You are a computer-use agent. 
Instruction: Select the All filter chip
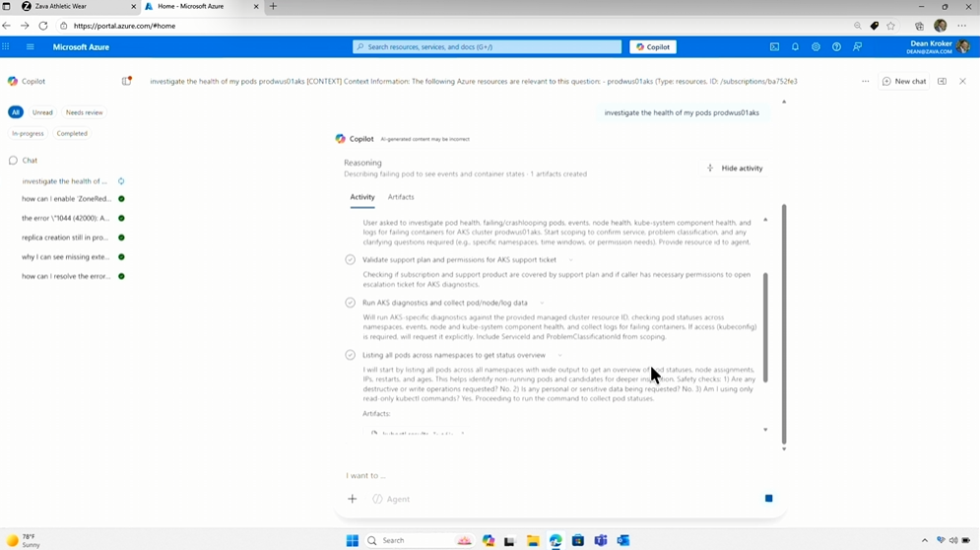pyautogui.click(x=16, y=112)
